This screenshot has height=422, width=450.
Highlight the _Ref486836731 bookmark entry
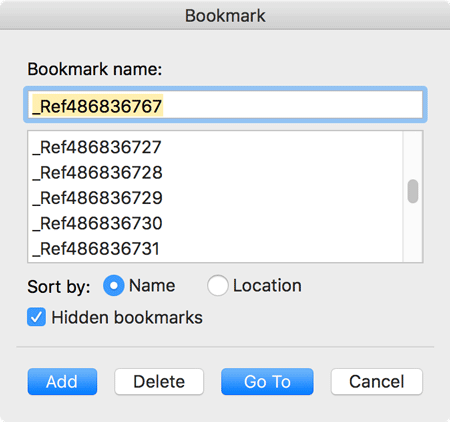coord(215,248)
